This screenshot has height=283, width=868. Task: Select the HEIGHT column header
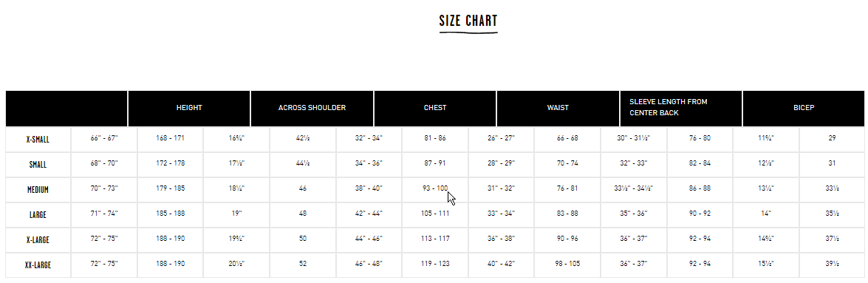(189, 108)
